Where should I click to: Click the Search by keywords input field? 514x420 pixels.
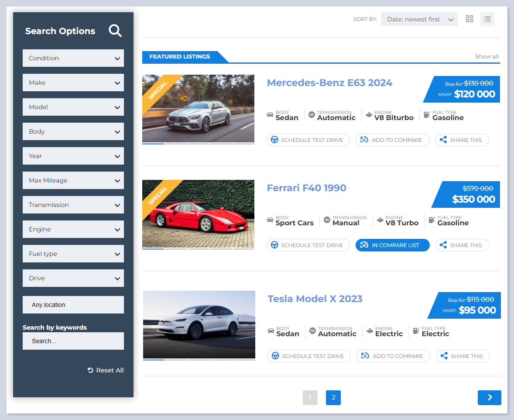73,341
